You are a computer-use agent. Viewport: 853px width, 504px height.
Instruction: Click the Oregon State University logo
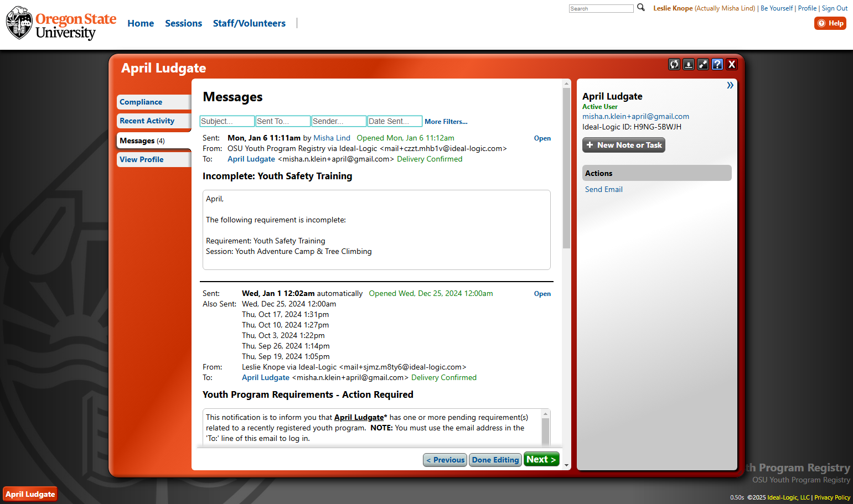pos(61,24)
